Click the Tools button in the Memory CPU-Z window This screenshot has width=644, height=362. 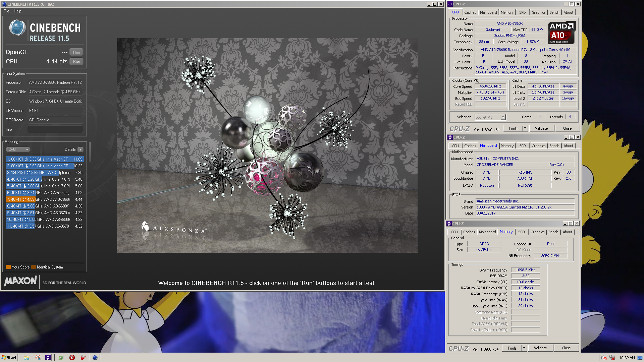pos(512,348)
